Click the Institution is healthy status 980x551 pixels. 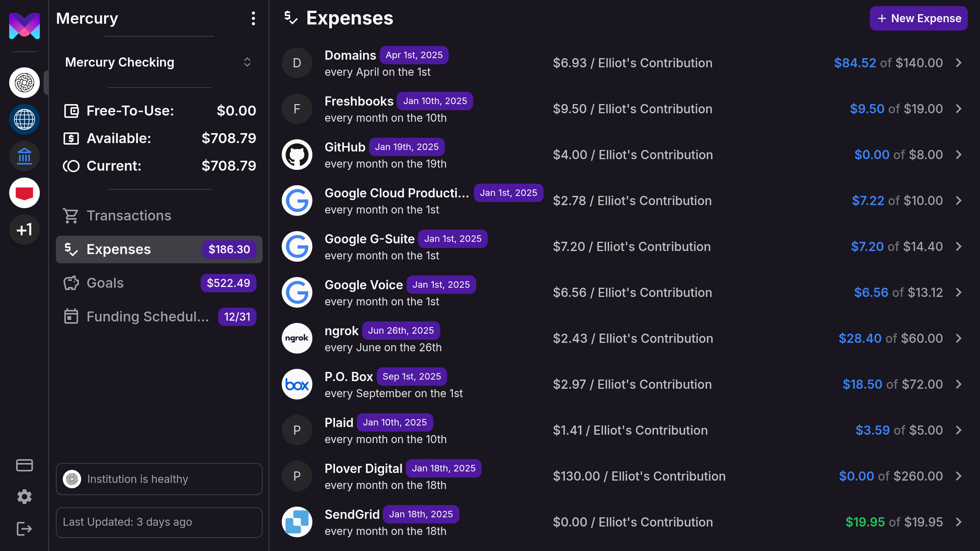click(159, 479)
